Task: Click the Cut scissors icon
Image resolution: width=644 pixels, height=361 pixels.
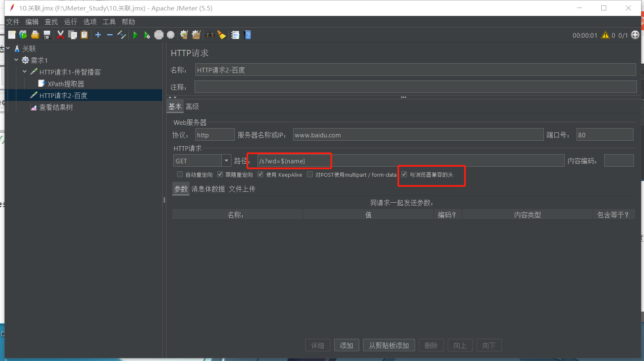Action: point(60,35)
